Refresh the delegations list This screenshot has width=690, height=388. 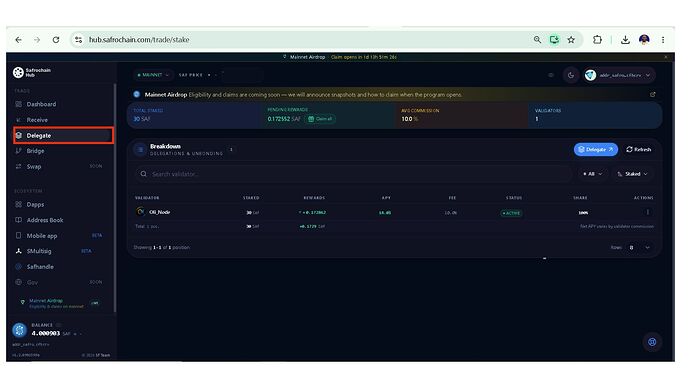coord(639,150)
